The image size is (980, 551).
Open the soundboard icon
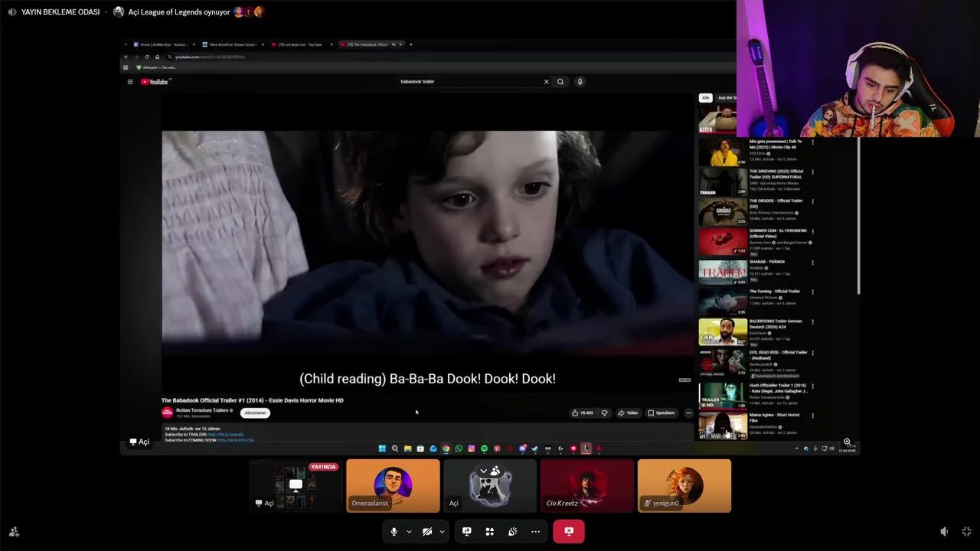coord(512,531)
